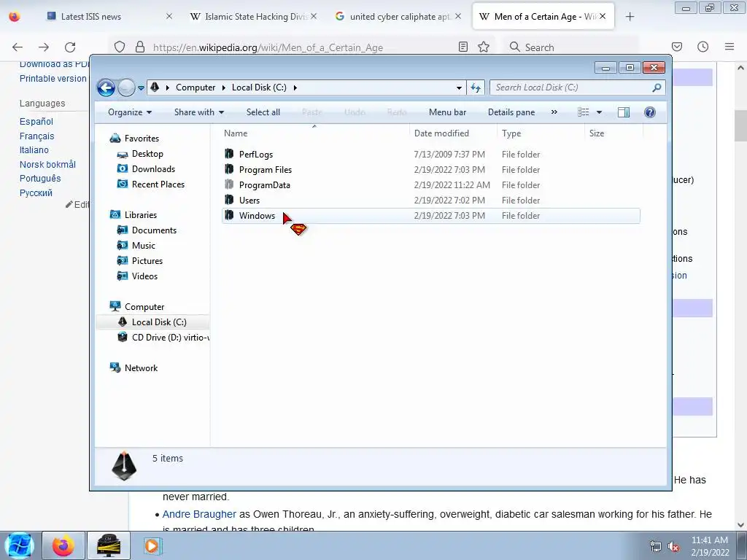Select CD Drive (D:) in the navigation pane
The width and height of the screenshot is (747, 560).
[x=171, y=338]
